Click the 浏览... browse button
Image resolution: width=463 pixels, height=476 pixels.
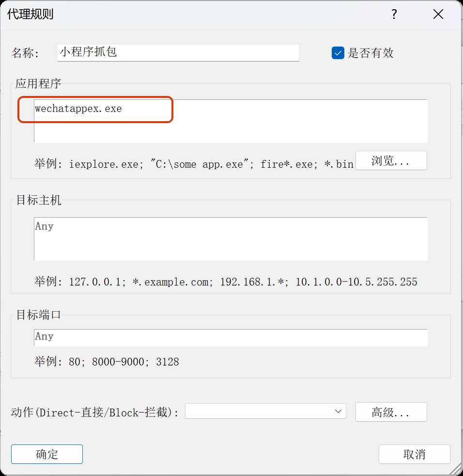point(391,161)
